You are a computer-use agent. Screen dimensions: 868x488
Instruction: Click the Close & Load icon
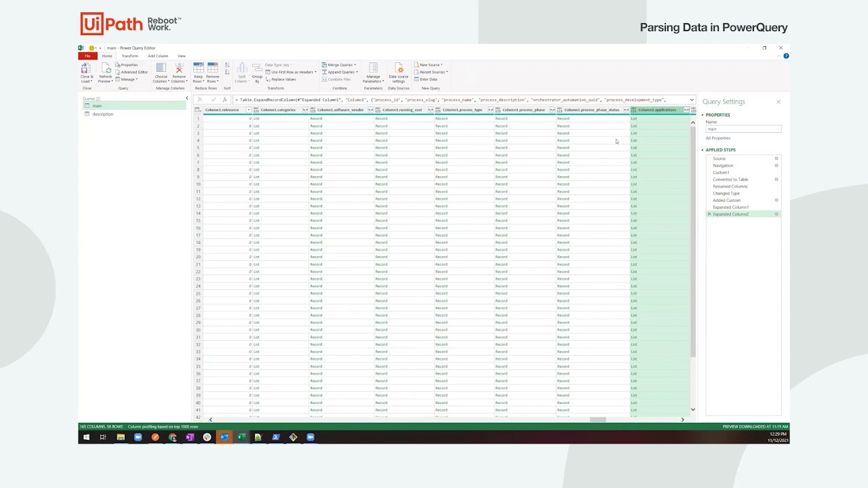[x=87, y=68]
